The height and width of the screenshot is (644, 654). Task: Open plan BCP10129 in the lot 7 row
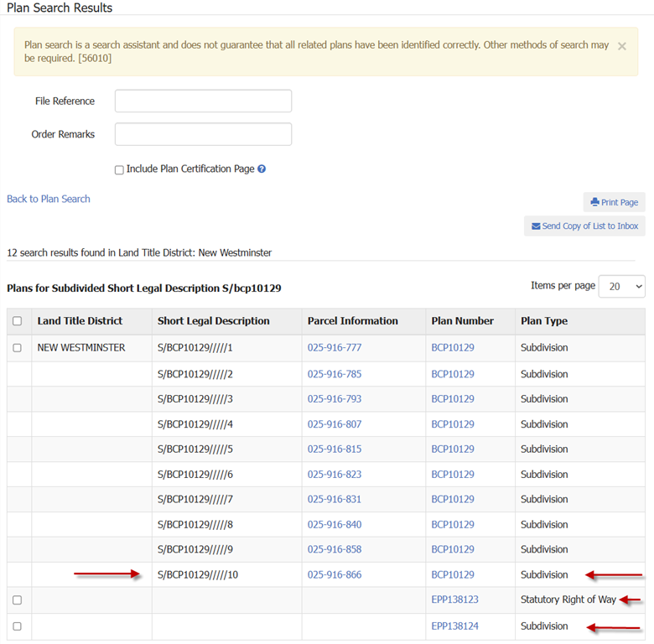pos(453,499)
